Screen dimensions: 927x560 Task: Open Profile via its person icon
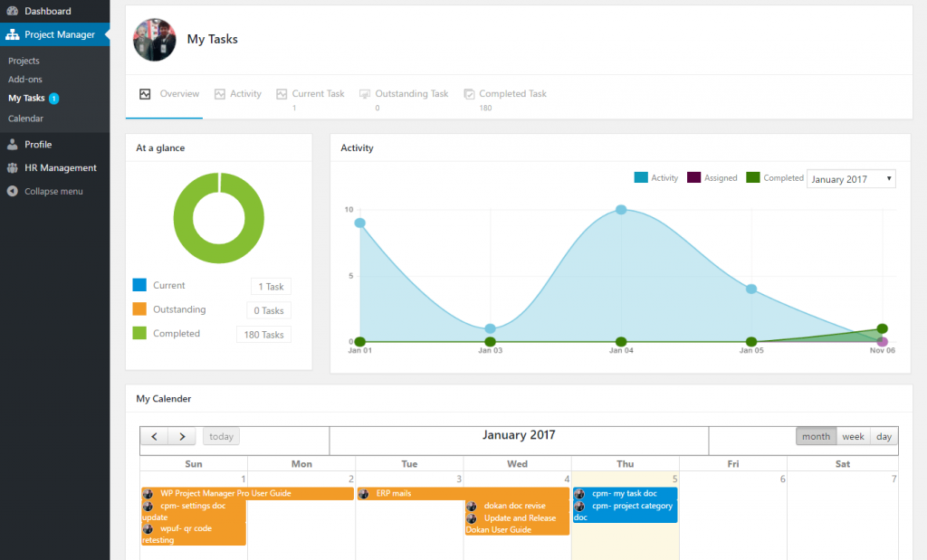(x=13, y=145)
